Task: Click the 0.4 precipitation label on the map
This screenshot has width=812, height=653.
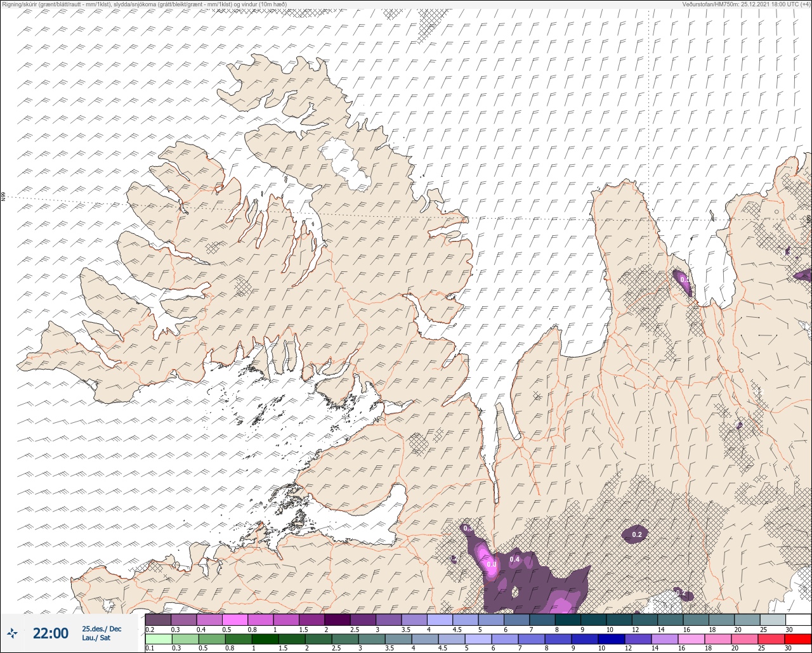Action: tap(514, 559)
